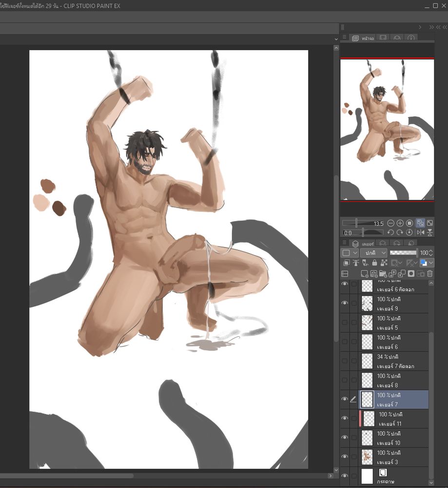Open the Navigator panel hamburger menu
Viewport: 448px width, 488px height.
coord(344,37)
